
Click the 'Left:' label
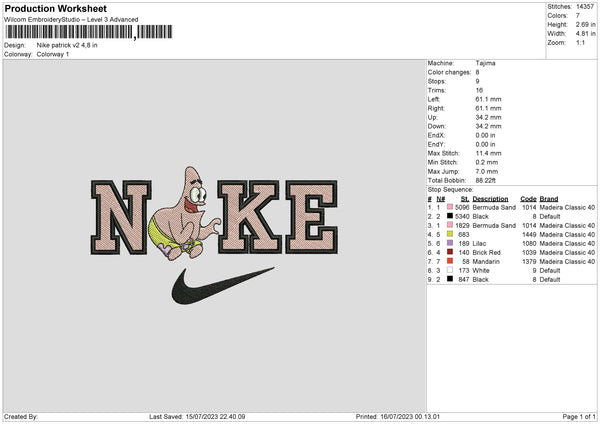pos(434,99)
